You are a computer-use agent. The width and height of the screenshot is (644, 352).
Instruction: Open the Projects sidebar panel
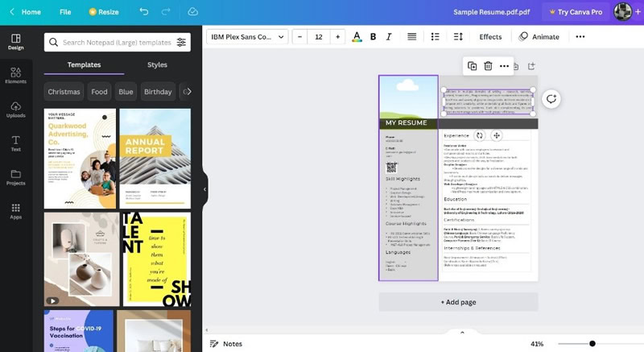click(15, 177)
